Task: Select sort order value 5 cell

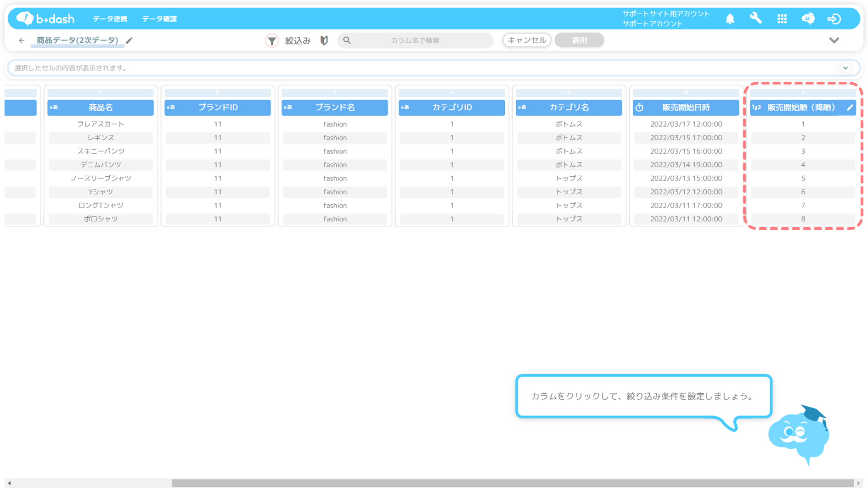Action: (803, 178)
